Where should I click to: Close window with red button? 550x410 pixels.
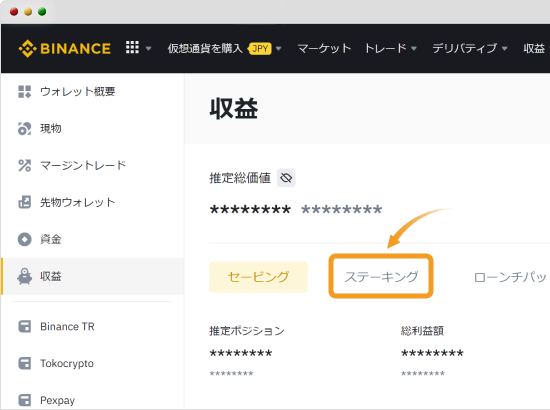pos(14,12)
